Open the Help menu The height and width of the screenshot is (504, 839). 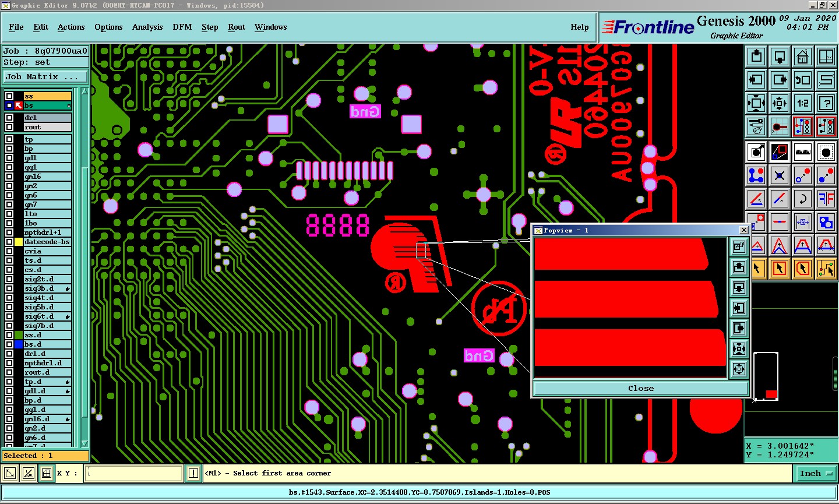(580, 27)
